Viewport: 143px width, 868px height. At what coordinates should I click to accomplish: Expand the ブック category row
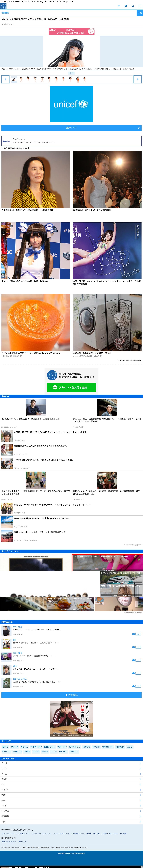[x=71, y=806]
